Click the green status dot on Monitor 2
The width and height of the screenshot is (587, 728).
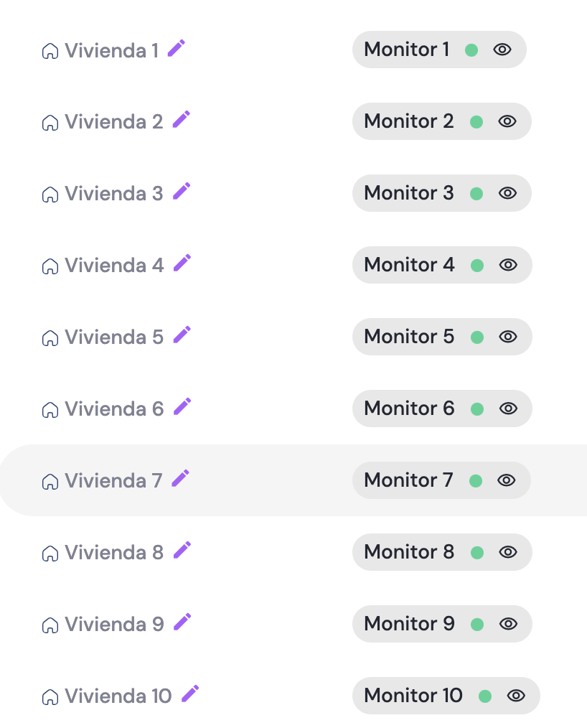click(x=476, y=122)
